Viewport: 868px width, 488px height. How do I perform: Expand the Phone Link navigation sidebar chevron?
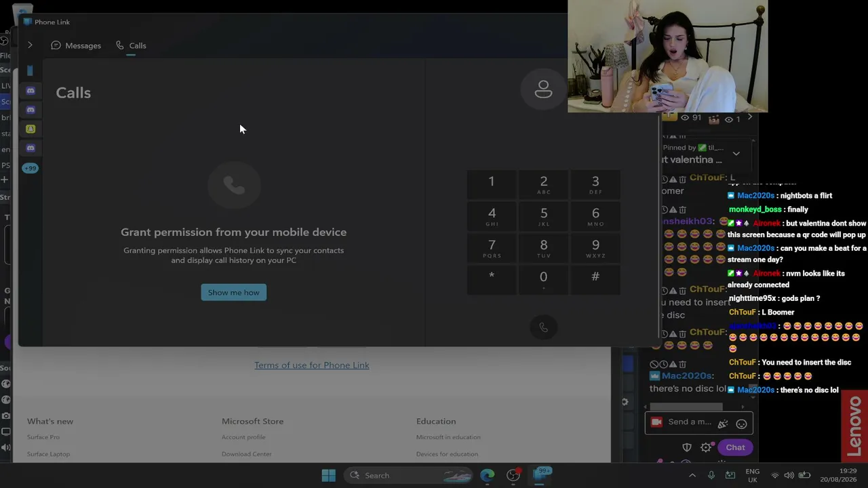[x=30, y=45]
